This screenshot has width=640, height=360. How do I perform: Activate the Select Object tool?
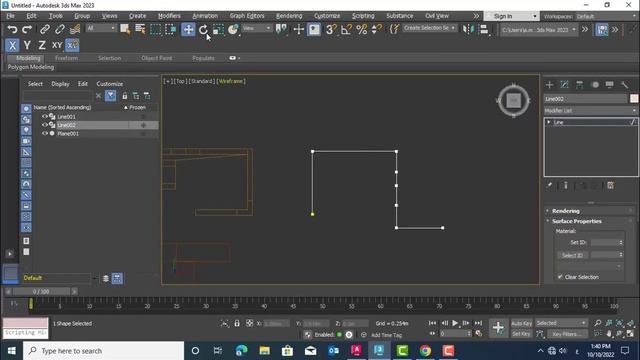[125, 29]
